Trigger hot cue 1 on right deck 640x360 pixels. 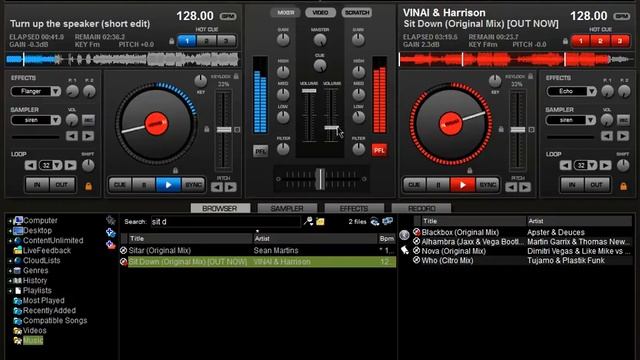point(581,41)
